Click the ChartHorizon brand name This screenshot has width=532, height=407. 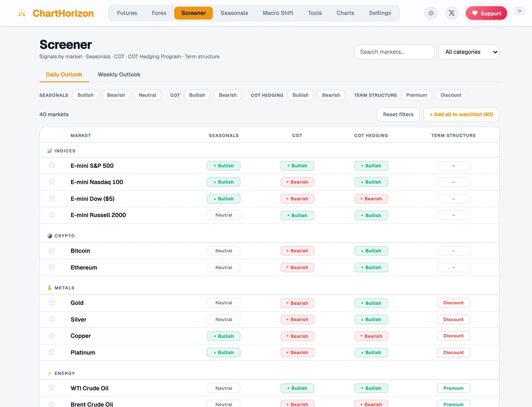[x=63, y=13]
